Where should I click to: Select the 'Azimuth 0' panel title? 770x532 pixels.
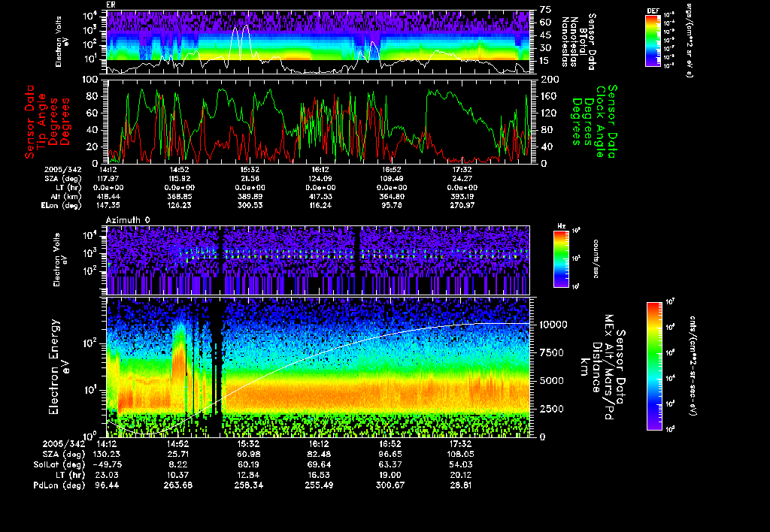point(128,220)
